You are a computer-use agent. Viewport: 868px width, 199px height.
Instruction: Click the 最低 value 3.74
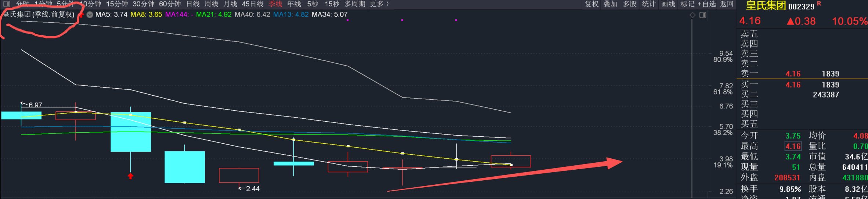(793, 157)
